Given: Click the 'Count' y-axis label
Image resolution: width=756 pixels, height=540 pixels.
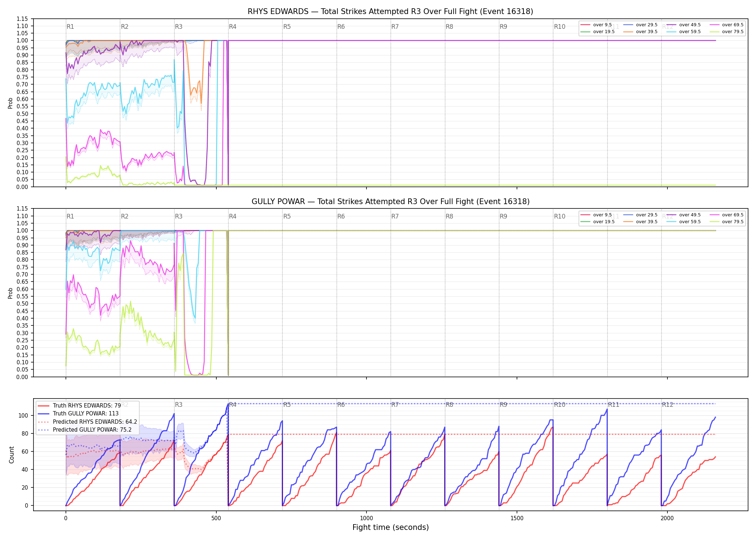Looking at the screenshot, I should pos(12,455).
